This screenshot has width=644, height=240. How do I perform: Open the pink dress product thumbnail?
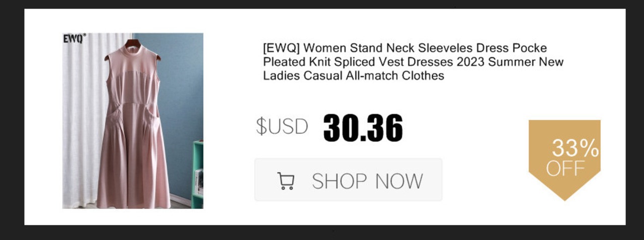pos(133,121)
